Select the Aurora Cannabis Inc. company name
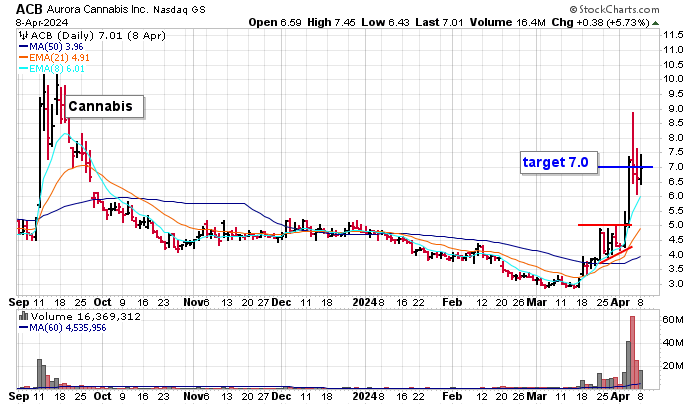 (x=97, y=9)
